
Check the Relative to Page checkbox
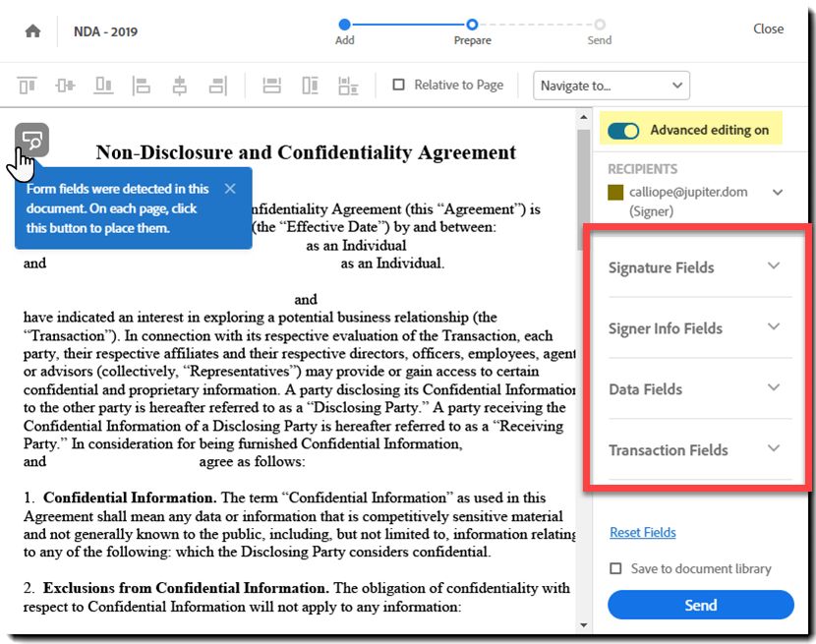click(x=398, y=85)
